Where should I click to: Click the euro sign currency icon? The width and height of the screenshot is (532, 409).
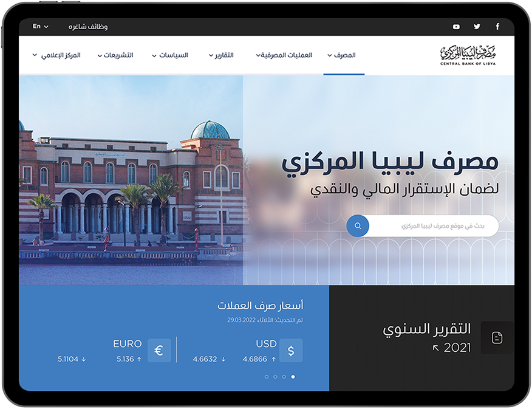pos(159,350)
